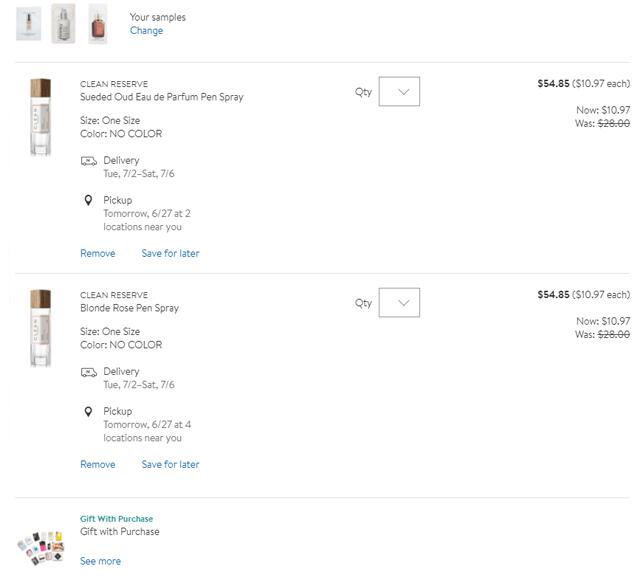633x586 pixels.
Task: Open the Blonde Rose Pen Spray title
Action: point(129,308)
